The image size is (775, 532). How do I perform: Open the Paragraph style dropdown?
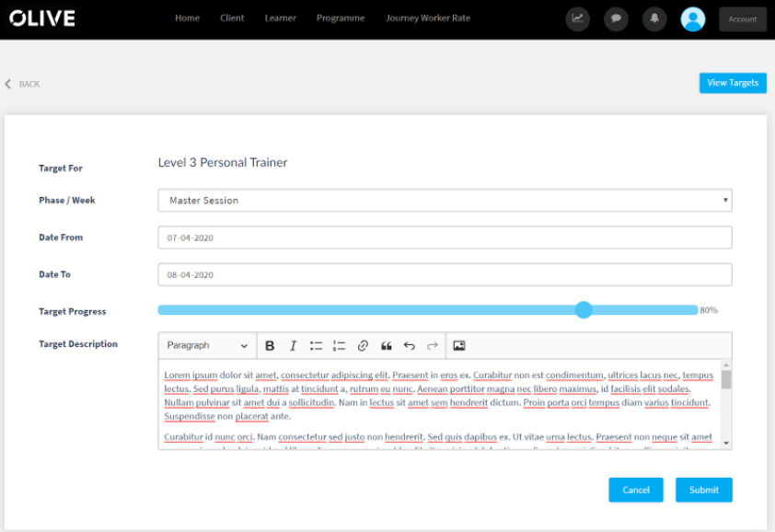point(206,345)
